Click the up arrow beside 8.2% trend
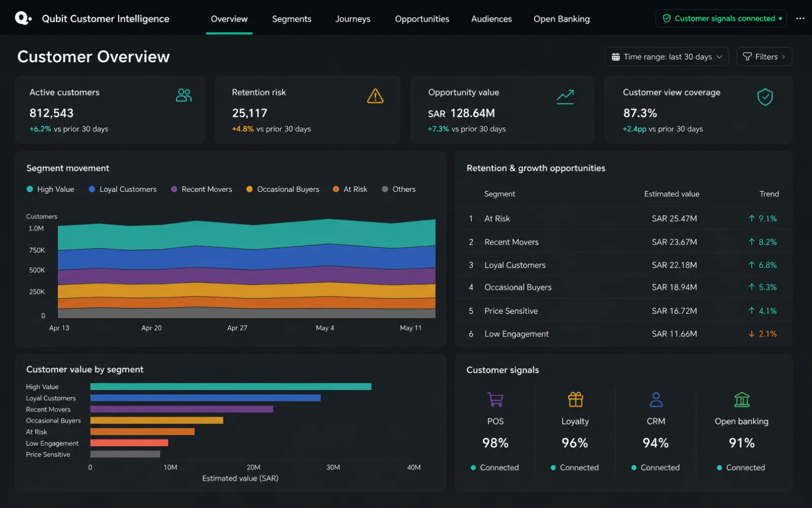 click(x=752, y=242)
